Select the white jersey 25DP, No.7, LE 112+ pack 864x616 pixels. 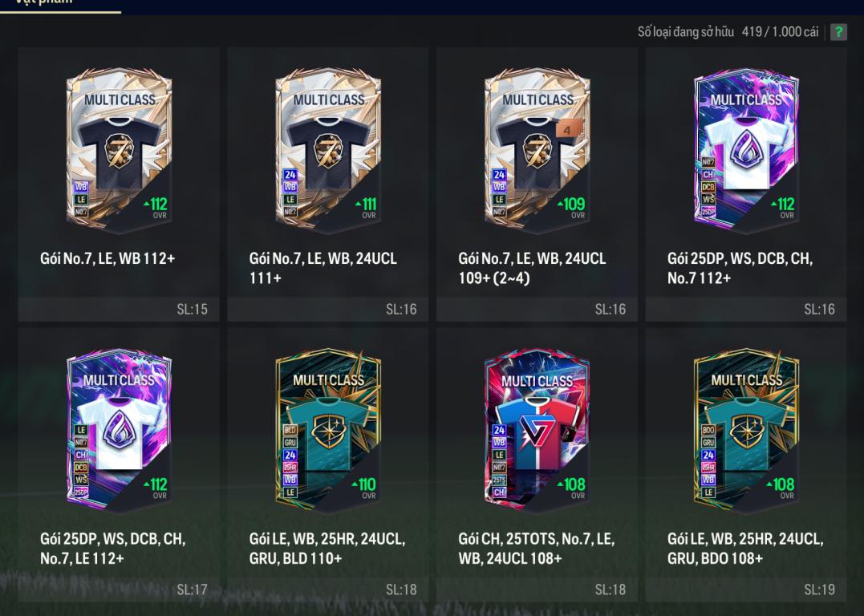click(119, 464)
